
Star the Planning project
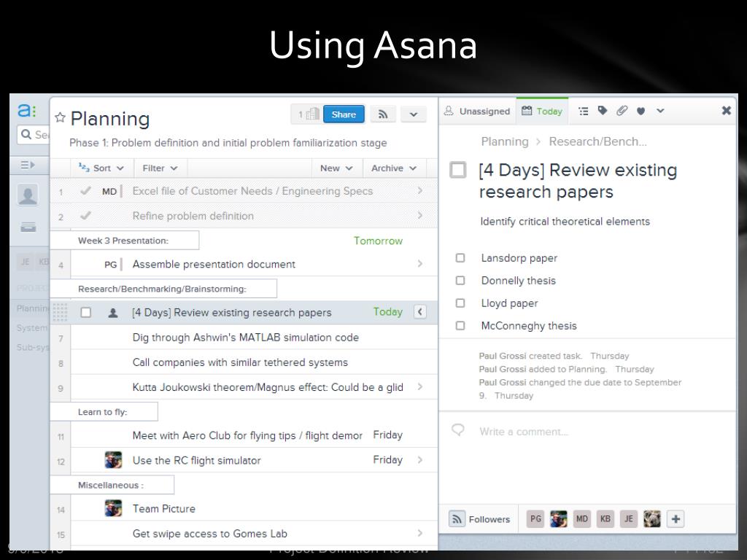(x=60, y=117)
